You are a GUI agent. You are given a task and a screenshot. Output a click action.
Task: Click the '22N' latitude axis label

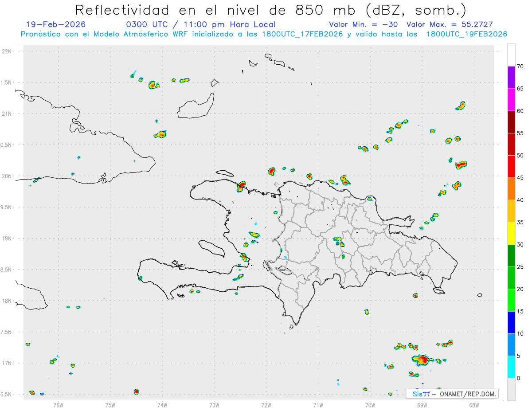coord(7,51)
